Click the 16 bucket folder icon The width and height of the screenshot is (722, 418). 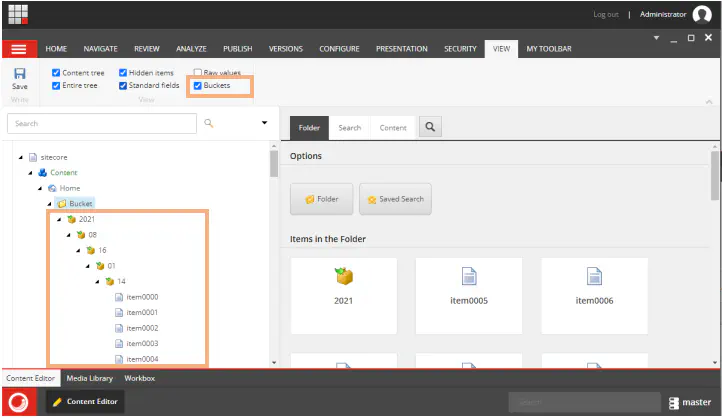click(x=91, y=250)
